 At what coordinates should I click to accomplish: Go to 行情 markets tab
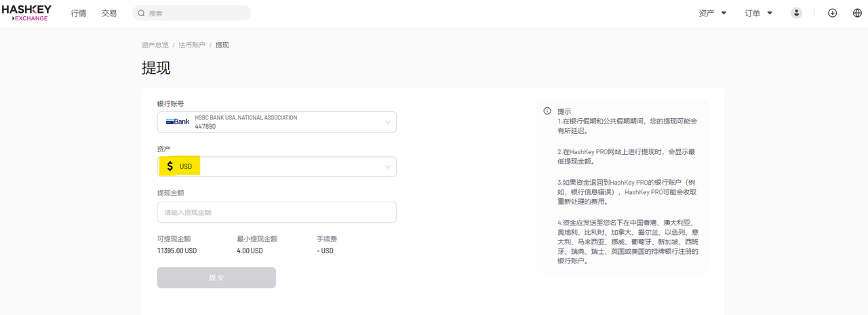coord(79,13)
